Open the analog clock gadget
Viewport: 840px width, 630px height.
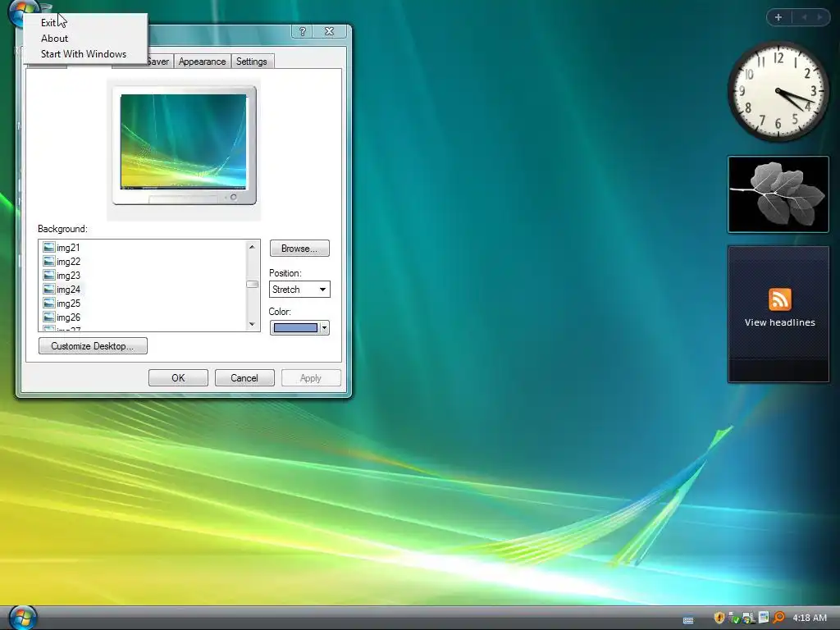coord(778,92)
